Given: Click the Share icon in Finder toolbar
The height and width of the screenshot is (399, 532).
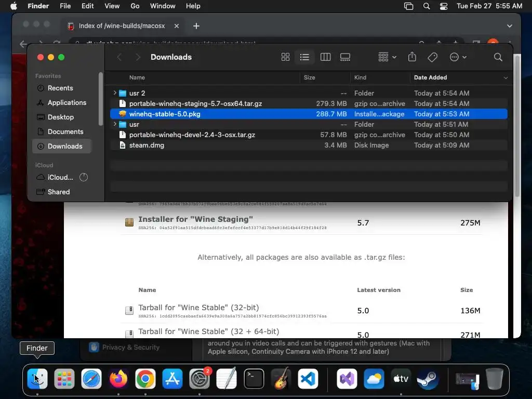Looking at the screenshot, I should pyautogui.click(x=412, y=57).
